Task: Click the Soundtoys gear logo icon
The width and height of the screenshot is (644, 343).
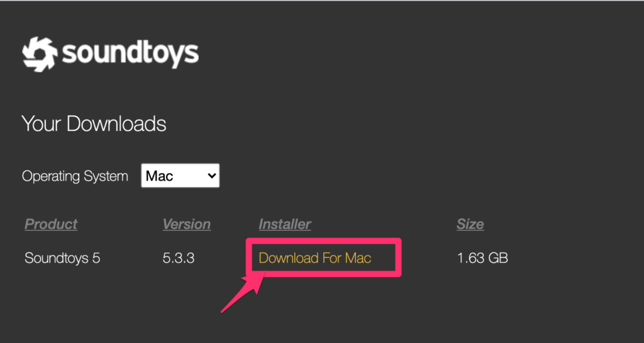Action: click(40, 54)
